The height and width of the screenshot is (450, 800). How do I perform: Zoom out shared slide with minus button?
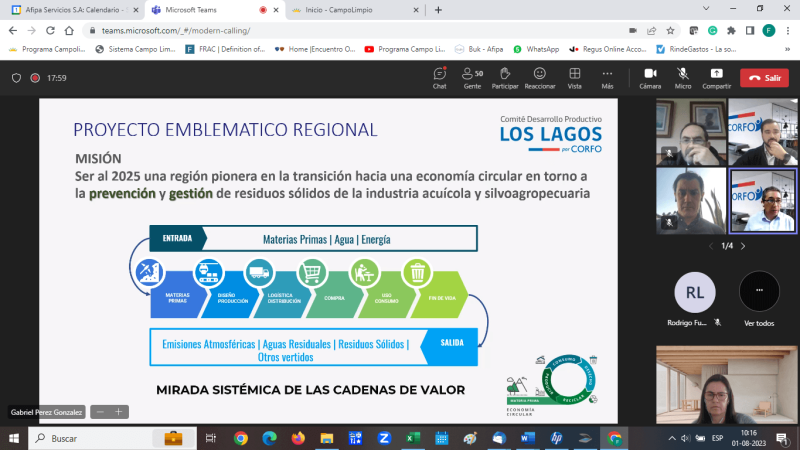100,411
